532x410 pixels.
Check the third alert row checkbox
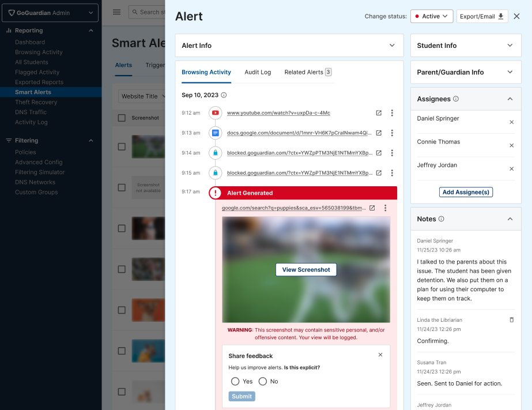tap(122, 228)
